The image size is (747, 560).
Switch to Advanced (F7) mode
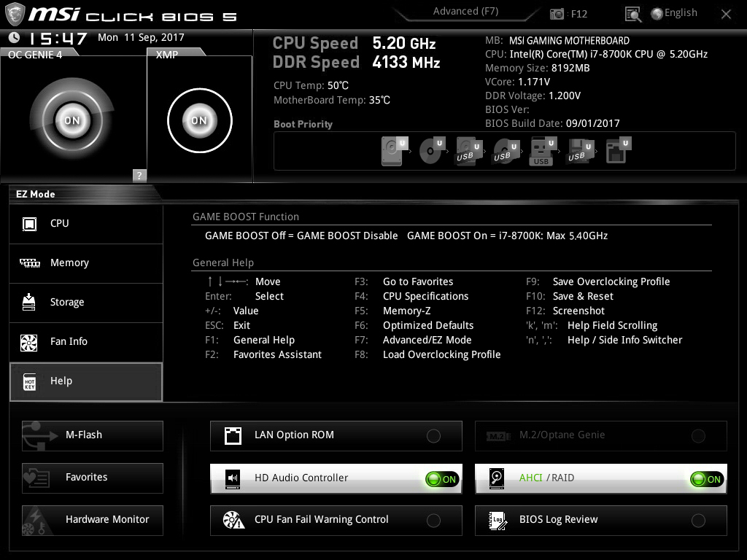[x=465, y=12]
